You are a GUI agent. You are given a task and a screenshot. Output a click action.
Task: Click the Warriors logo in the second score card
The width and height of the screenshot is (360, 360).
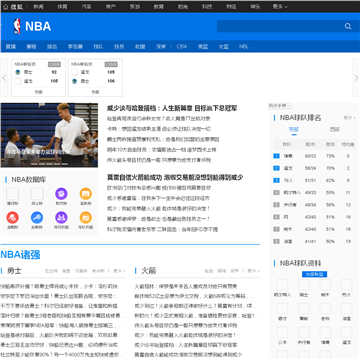click(74, 81)
